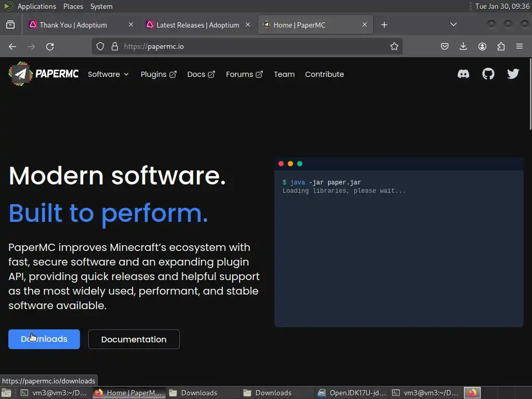Screen dimensions: 532x399
Task: Open a new tab with the plus icon
Action: [x=384, y=25]
